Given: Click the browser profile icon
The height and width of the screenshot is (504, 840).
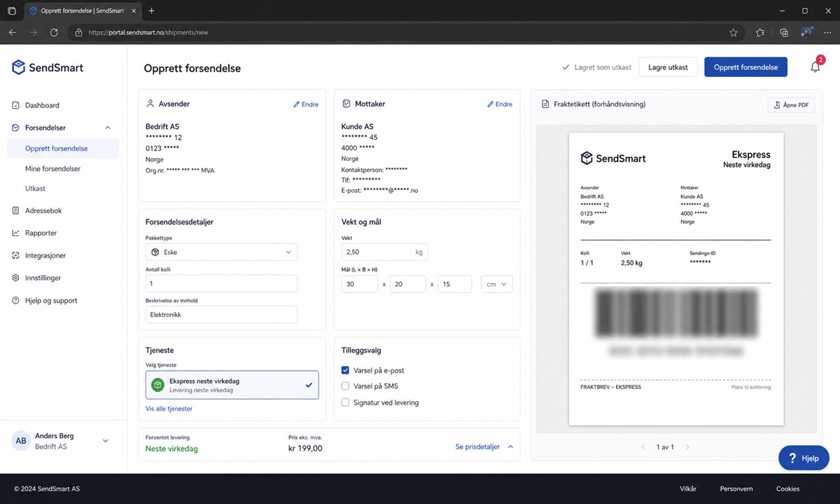Looking at the screenshot, I should tap(807, 32).
